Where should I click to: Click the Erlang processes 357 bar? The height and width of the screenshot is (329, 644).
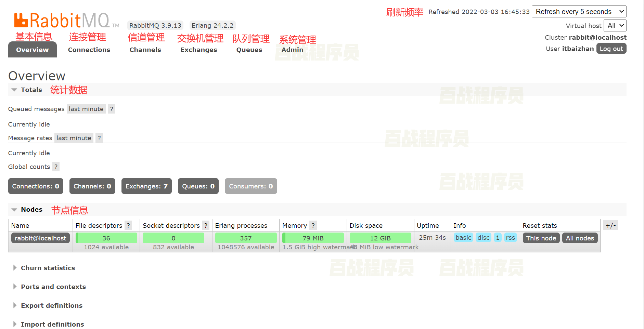pos(246,238)
